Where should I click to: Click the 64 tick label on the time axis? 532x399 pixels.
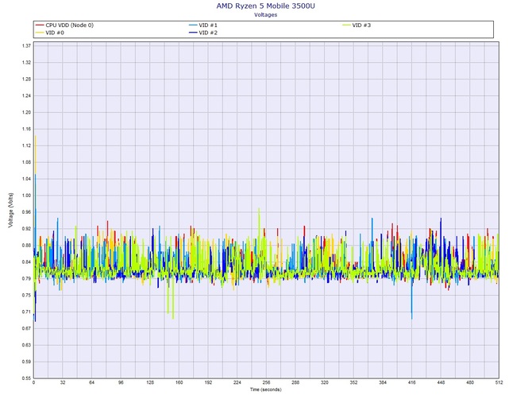click(92, 382)
